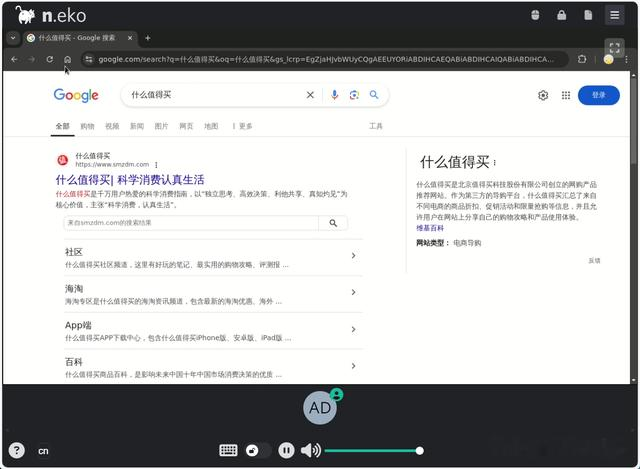This screenshot has width=640, height=469.
Task: Expand the App端 sitelink chevron
Action: (x=353, y=329)
